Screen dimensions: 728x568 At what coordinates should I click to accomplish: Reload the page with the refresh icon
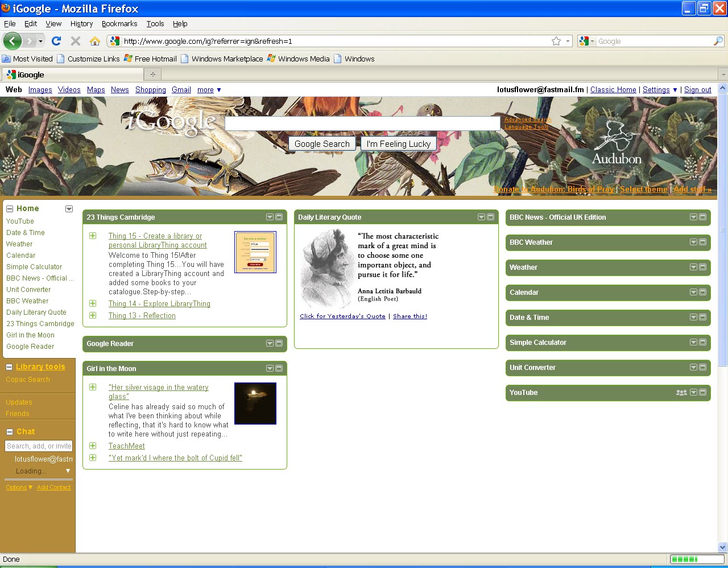point(56,41)
